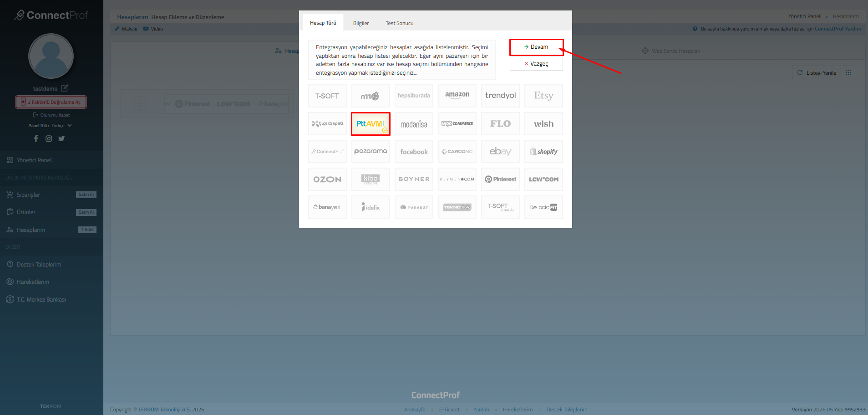Open the Instagram social icon in sidebar
868x415 pixels.
[49, 138]
